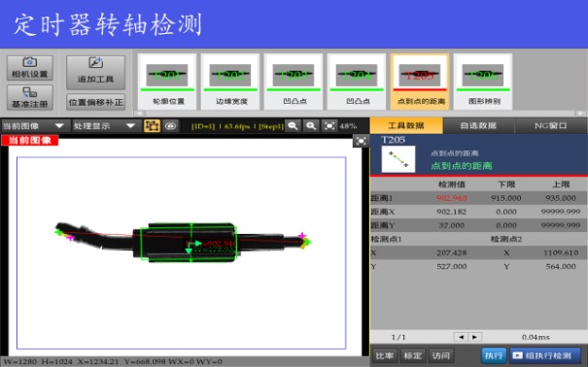Open 基准注册 reference registration button
Screen dimensions: 588x367
[29, 97]
